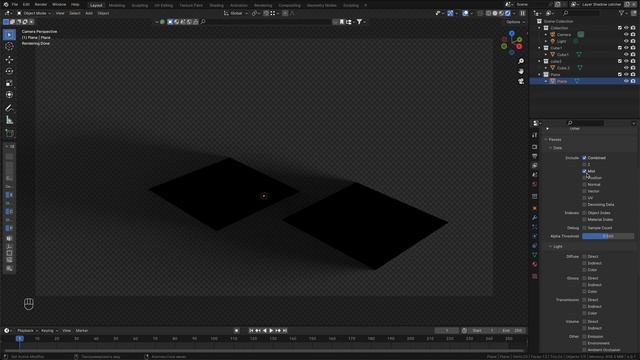Click the timeline play button
Viewport: 640px width, 360px height.
[x=271, y=331]
